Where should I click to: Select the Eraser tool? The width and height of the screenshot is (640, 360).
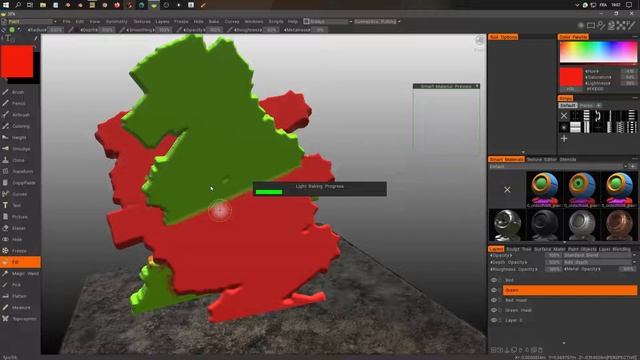20,228
